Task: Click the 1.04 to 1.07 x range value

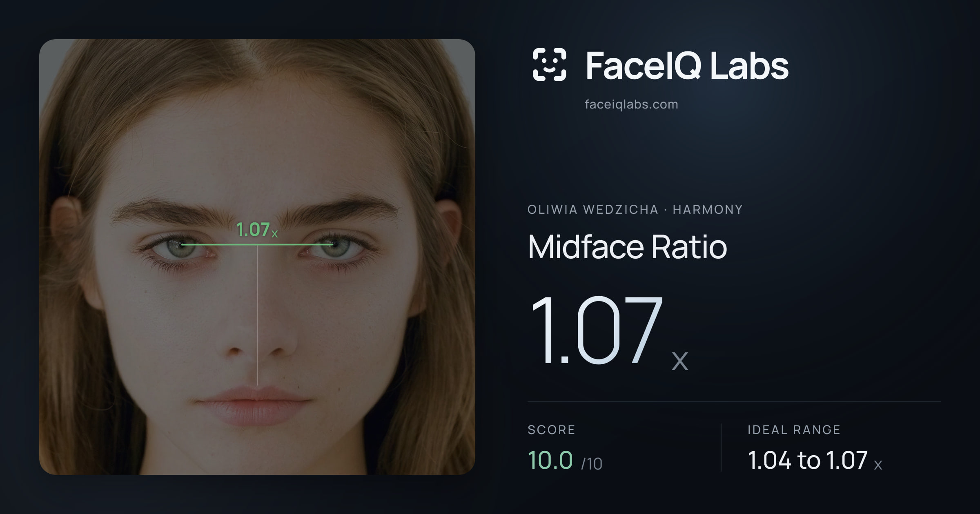Action: (815, 461)
